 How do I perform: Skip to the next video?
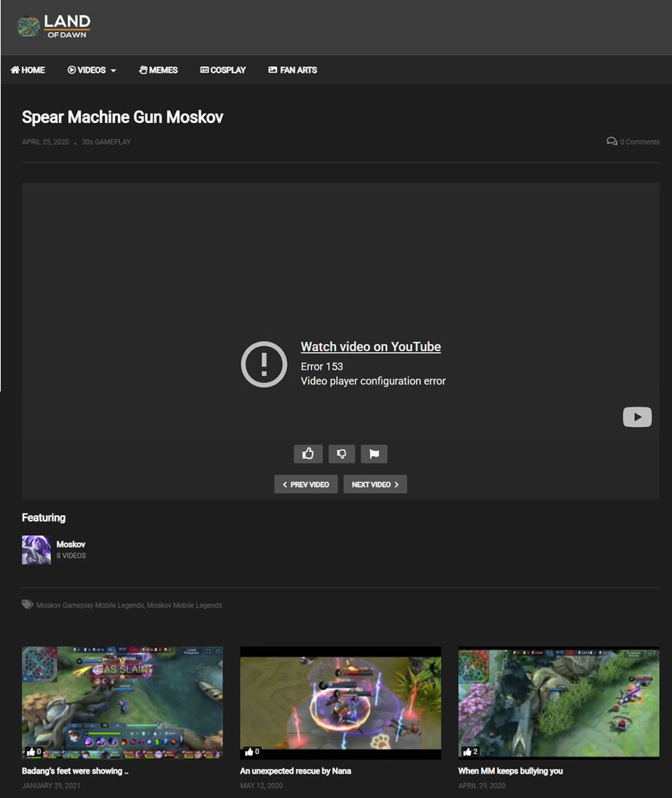(x=375, y=485)
